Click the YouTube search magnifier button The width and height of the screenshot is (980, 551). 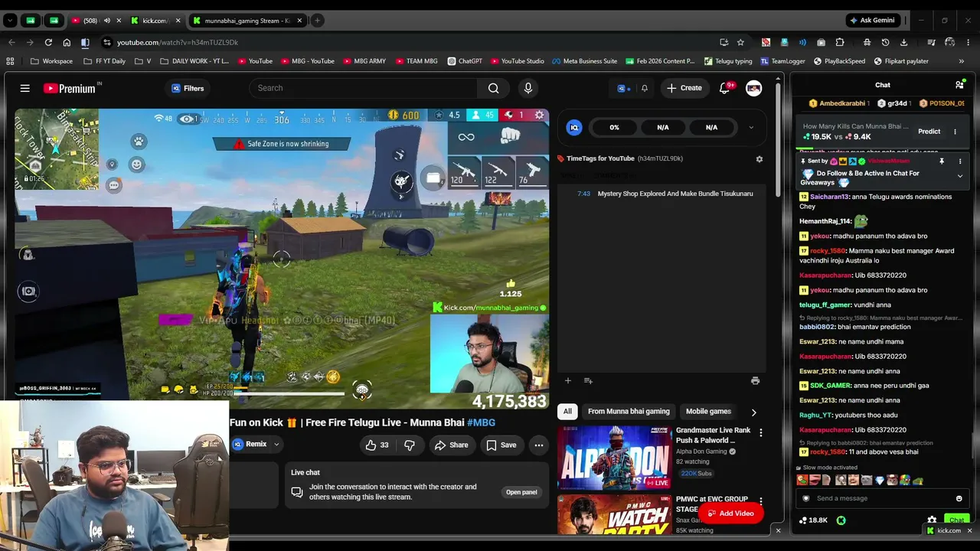pos(494,88)
